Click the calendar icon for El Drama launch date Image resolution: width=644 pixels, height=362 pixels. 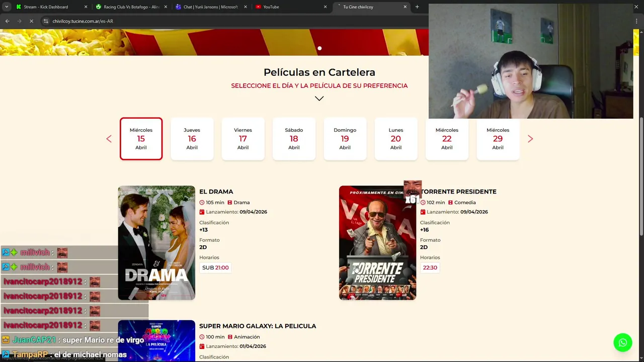click(202, 212)
